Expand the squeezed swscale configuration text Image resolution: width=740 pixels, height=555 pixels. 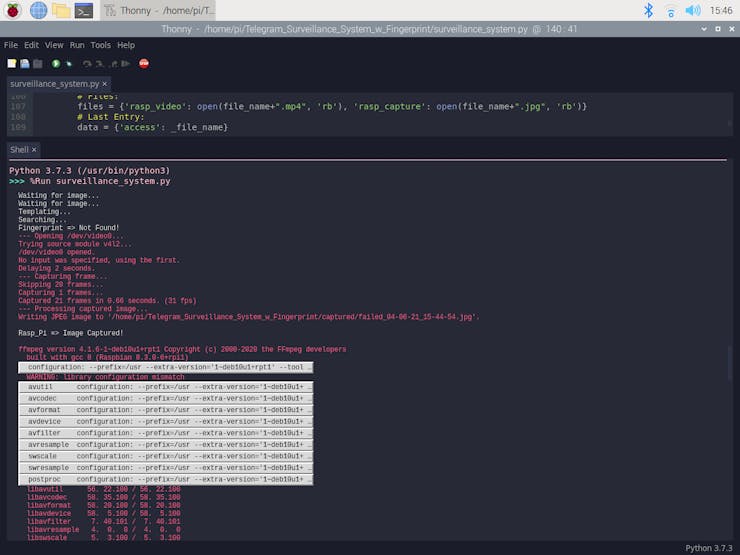pos(165,456)
